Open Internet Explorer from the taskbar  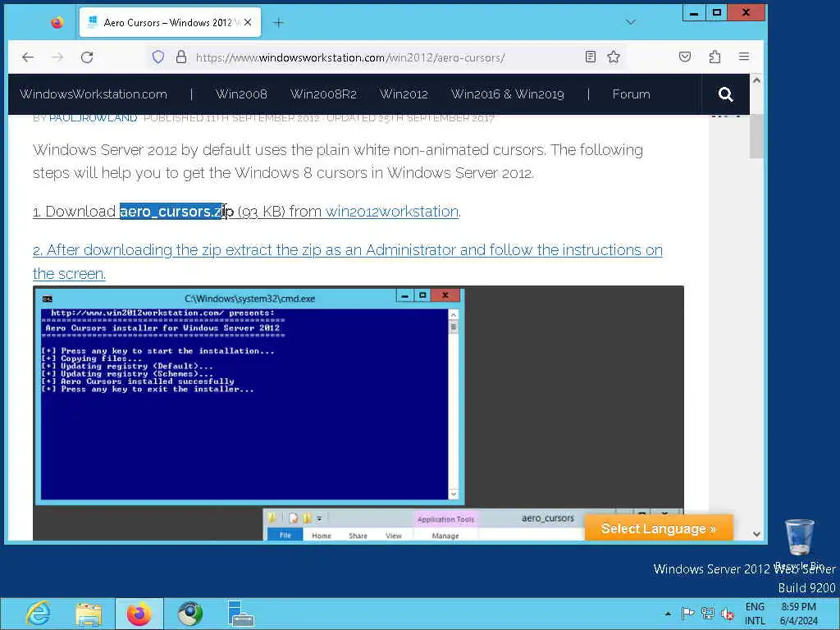click(39, 614)
